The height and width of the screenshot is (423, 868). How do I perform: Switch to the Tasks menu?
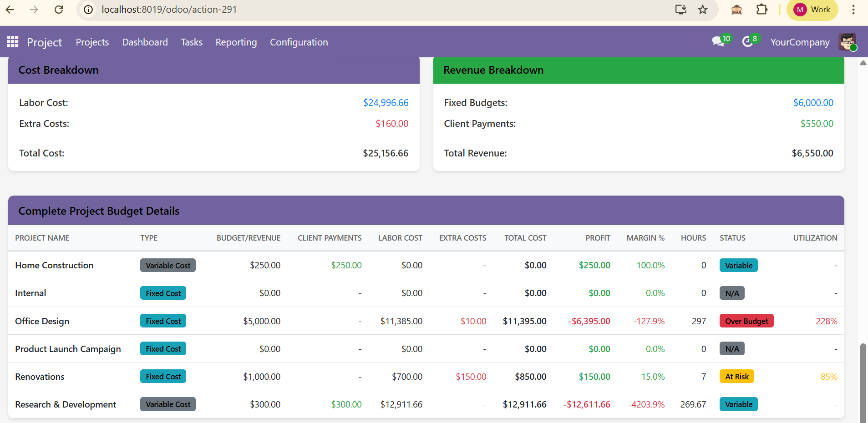click(191, 42)
